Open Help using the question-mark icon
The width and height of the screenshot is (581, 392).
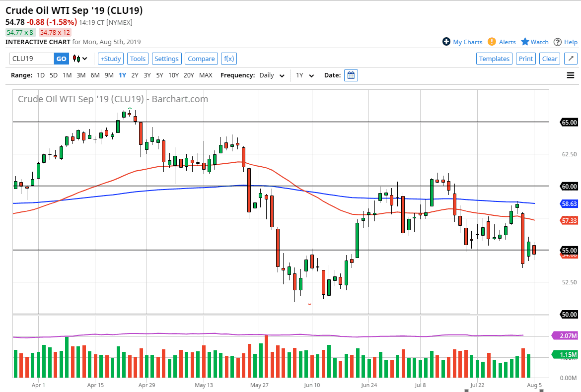(x=557, y=42)
